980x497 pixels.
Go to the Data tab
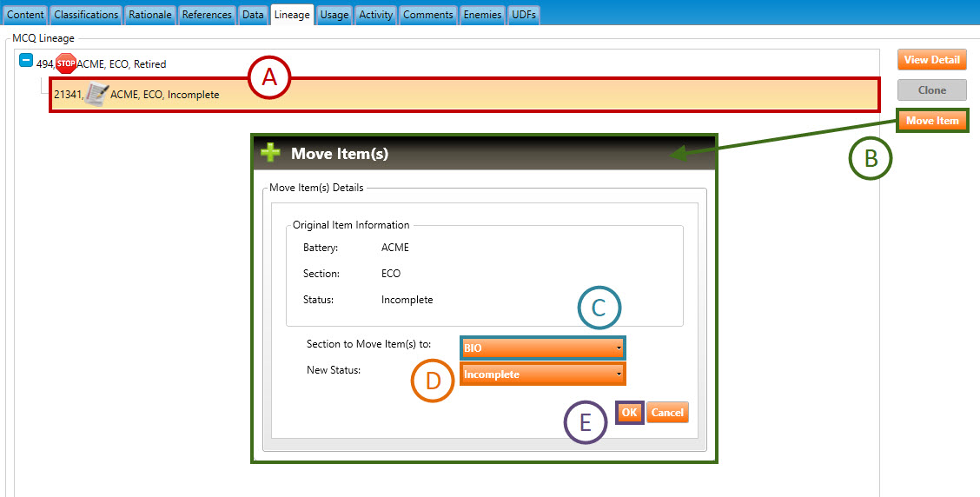click(x=253, y=15)
